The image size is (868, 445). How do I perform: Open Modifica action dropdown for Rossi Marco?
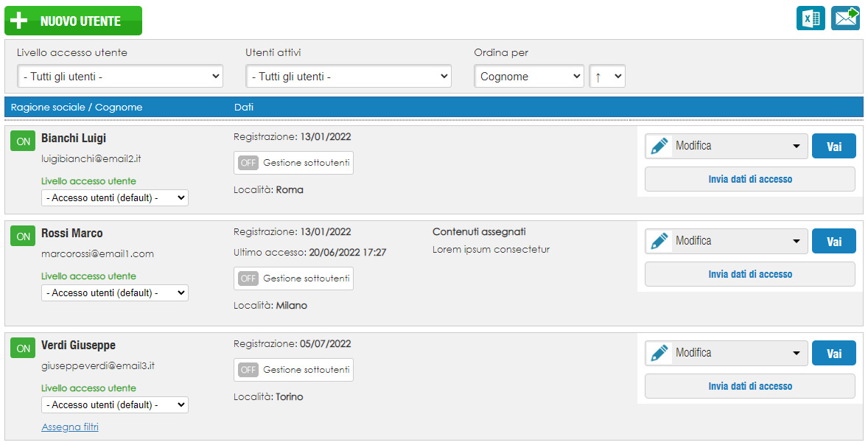(x=727, y=242)
